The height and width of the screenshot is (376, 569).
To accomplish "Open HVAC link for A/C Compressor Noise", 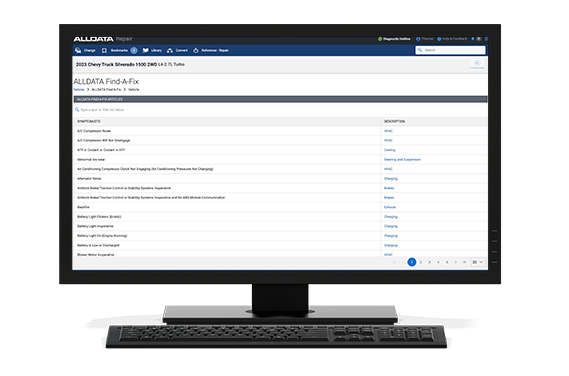I will tap(388, 131).
